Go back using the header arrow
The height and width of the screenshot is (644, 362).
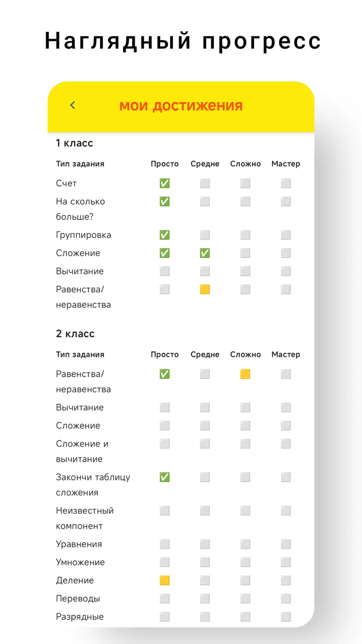73,105
